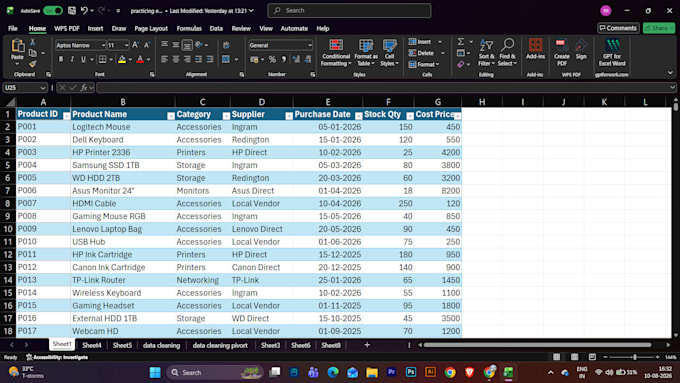Click Percent Style icon
Viewport: 680px width, 383px height.
tap(272, 59)
